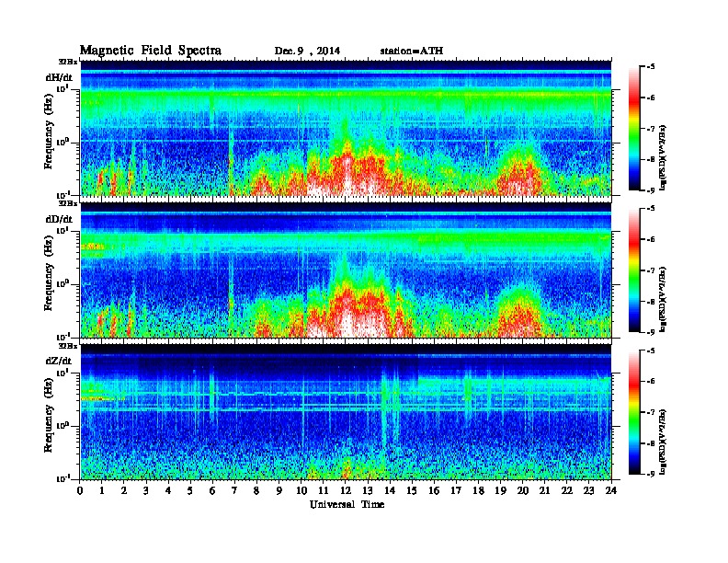Click hour 11 on the time axis
The height and width of the screenshot is (563, 728).
click(324, 490)
